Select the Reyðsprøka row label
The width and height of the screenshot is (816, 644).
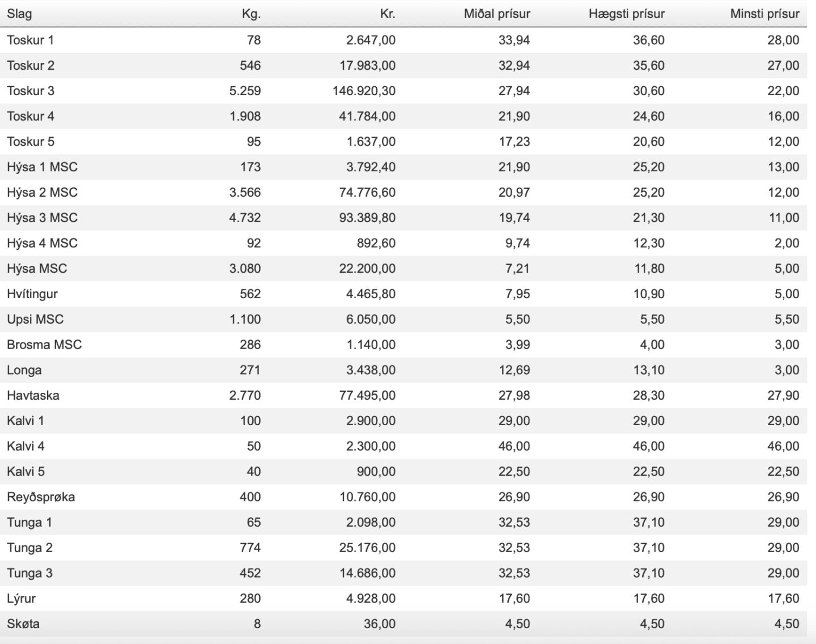click(41, 497)
